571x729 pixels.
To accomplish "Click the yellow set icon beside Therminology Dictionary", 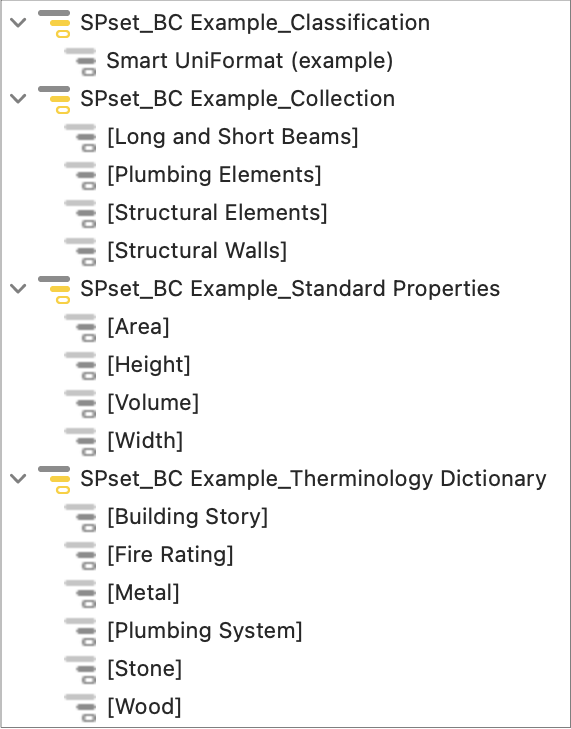I will click(x=54, y=479).
